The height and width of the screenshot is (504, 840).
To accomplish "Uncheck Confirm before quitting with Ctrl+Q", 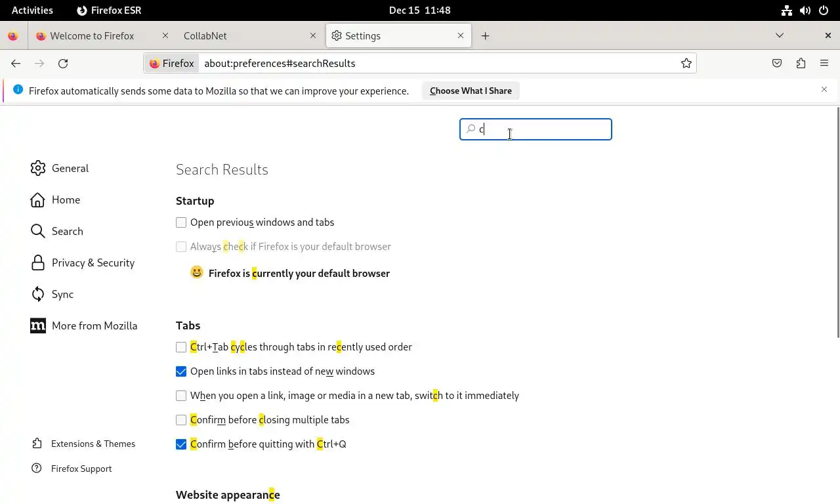I will pos(181,444).
